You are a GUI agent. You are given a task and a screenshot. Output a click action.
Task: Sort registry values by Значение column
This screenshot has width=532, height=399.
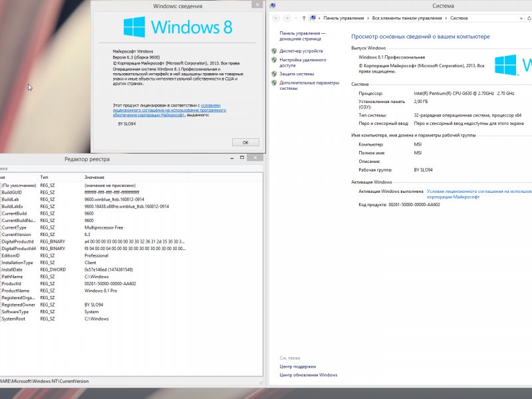[135, 177]
